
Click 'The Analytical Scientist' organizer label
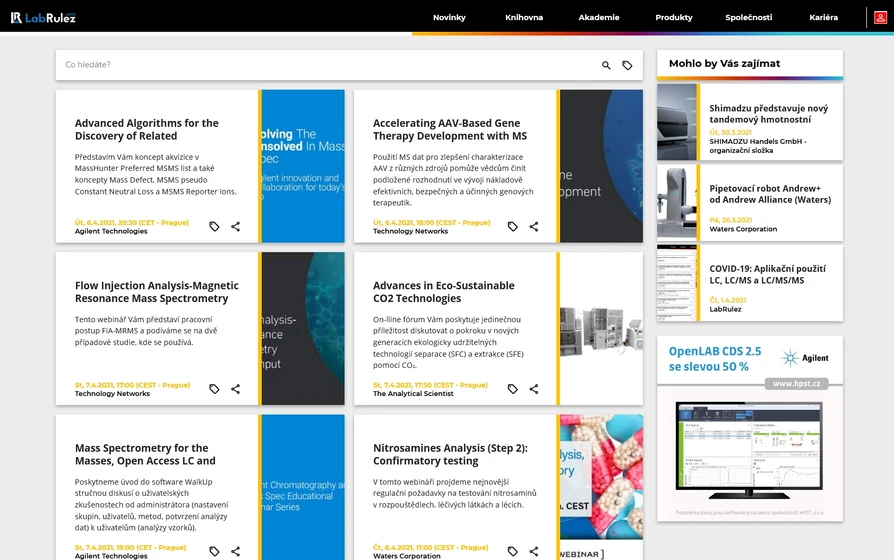click(x=413, y=394)
